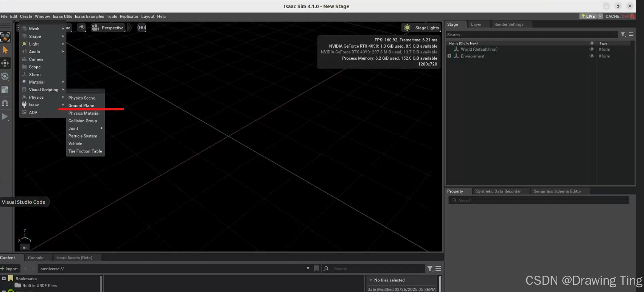Toggle visibility of Environment prim
The height and width of the screenshot is (292, 644).
(592, 56)
